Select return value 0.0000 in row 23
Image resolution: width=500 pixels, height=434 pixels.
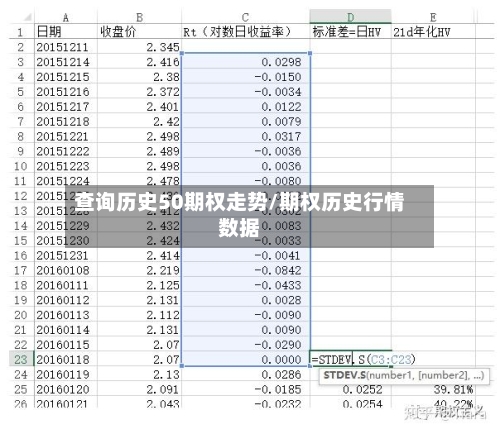(246, 359)
